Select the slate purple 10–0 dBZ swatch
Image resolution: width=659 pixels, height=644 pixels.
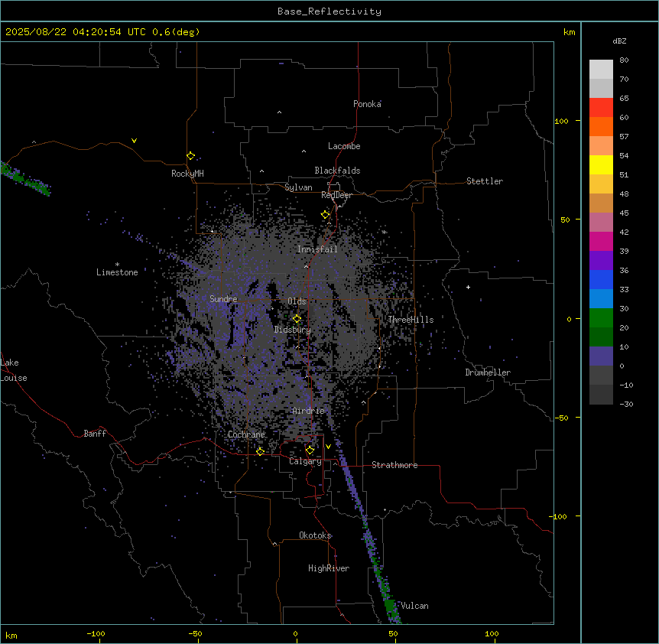pos(601,356)
